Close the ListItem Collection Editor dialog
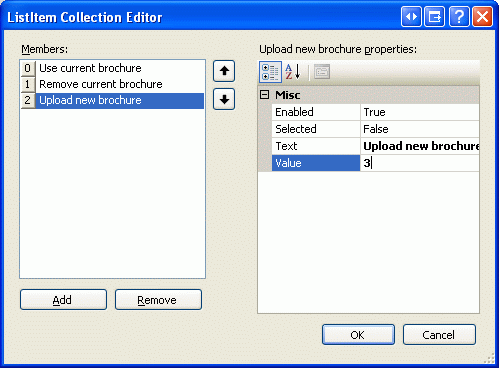Image resolution: width=499 pixels, height=368 pixels. (482, 16)
